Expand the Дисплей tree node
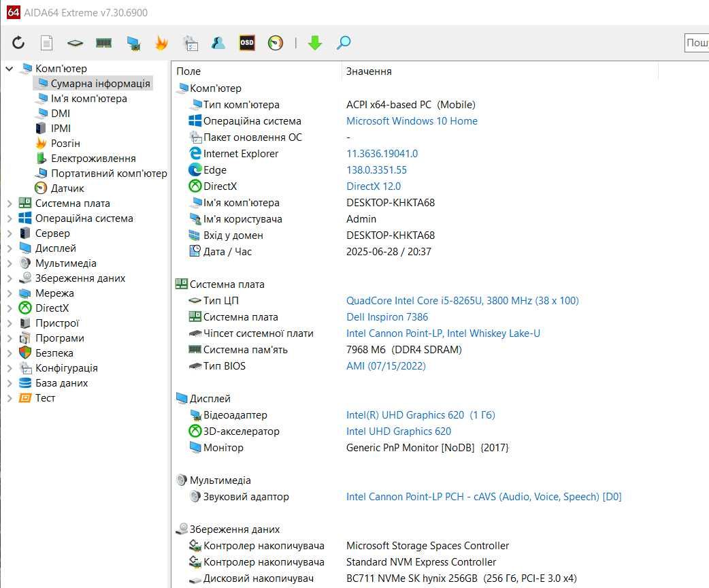The height and width of the screenshot is (588, 709). point(9,248)
